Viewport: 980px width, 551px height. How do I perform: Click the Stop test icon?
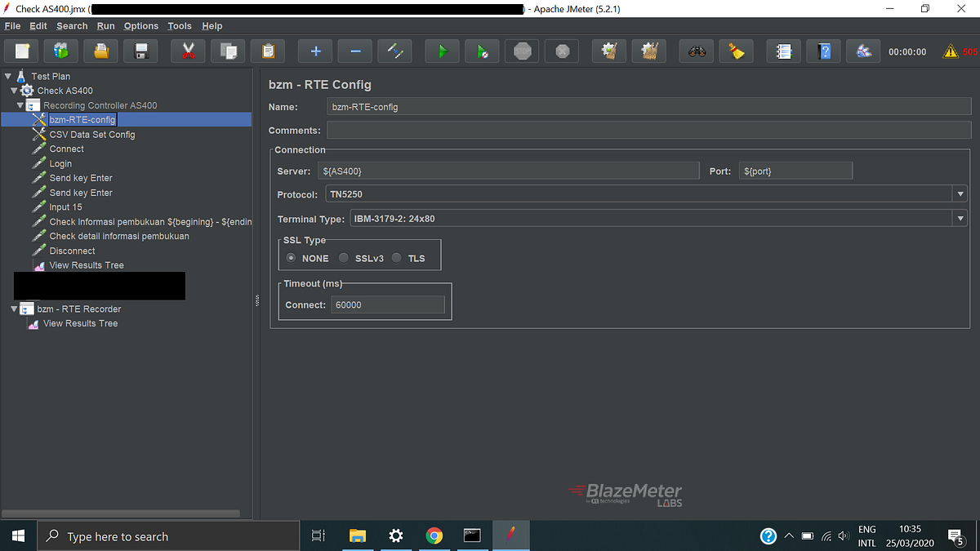tap(522, 51)
